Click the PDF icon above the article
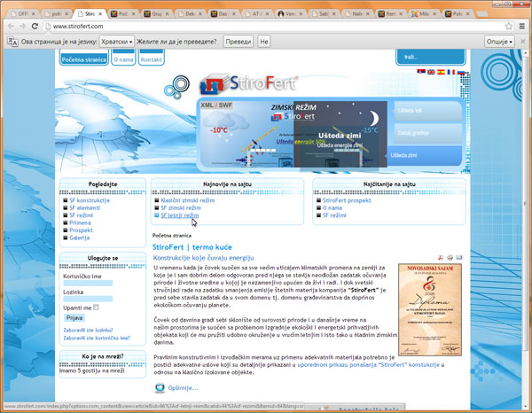 click(x=440, y=257)
